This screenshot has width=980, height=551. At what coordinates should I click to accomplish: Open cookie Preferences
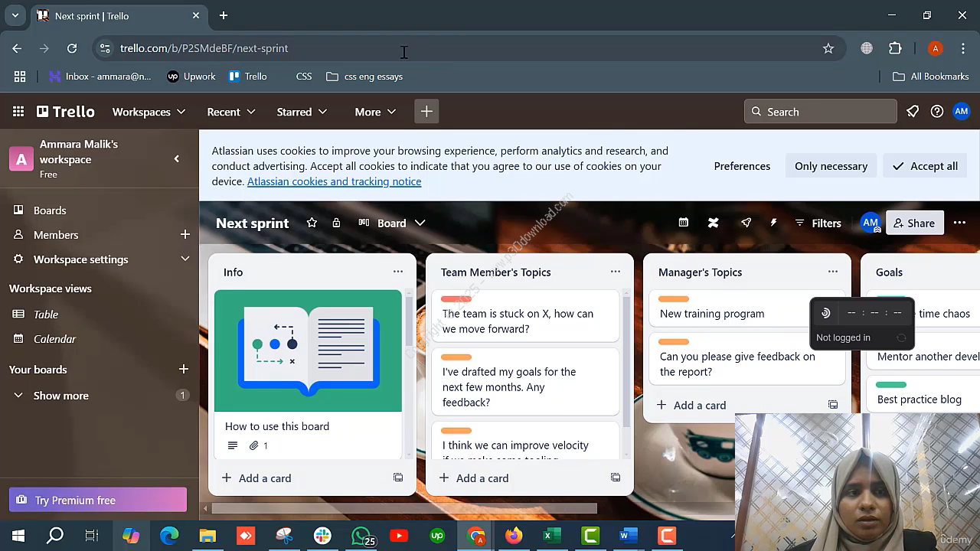coord(742,166)
